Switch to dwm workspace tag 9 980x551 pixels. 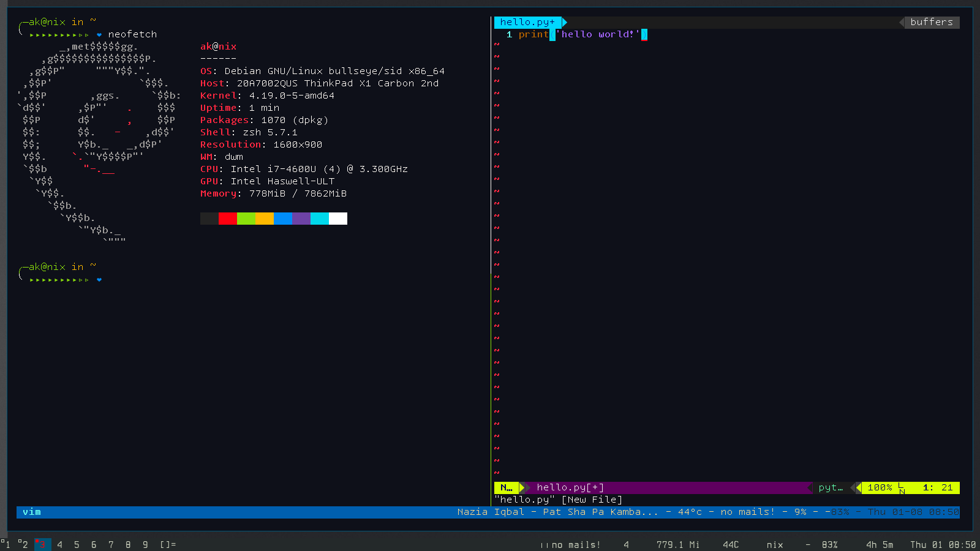coord(145,544)
